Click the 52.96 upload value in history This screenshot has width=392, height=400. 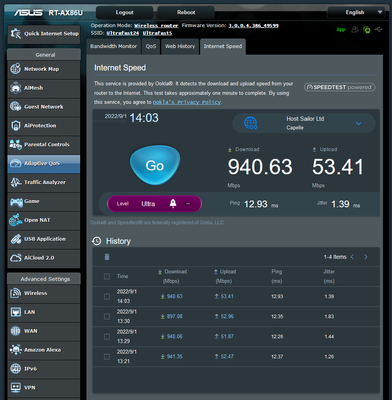[x=227, y=316]
